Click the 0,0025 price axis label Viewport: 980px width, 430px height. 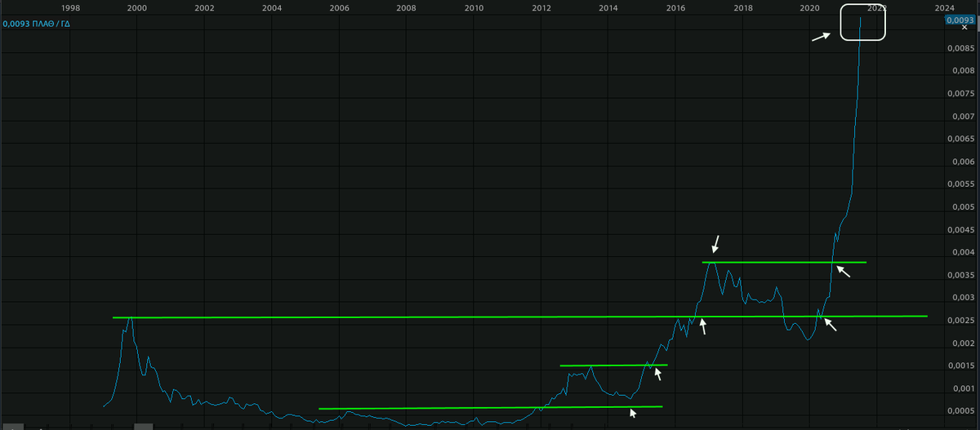click(x=963, y=321)
